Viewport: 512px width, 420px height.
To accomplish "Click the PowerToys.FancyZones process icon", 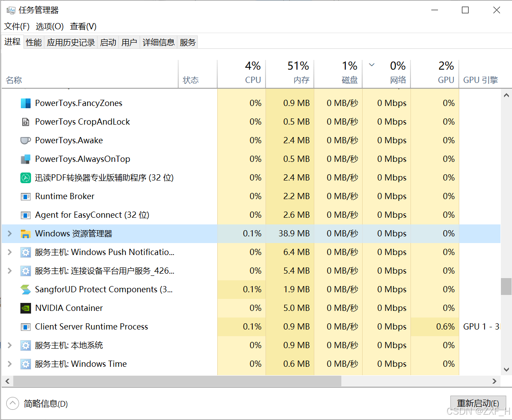I will point(25,103).
